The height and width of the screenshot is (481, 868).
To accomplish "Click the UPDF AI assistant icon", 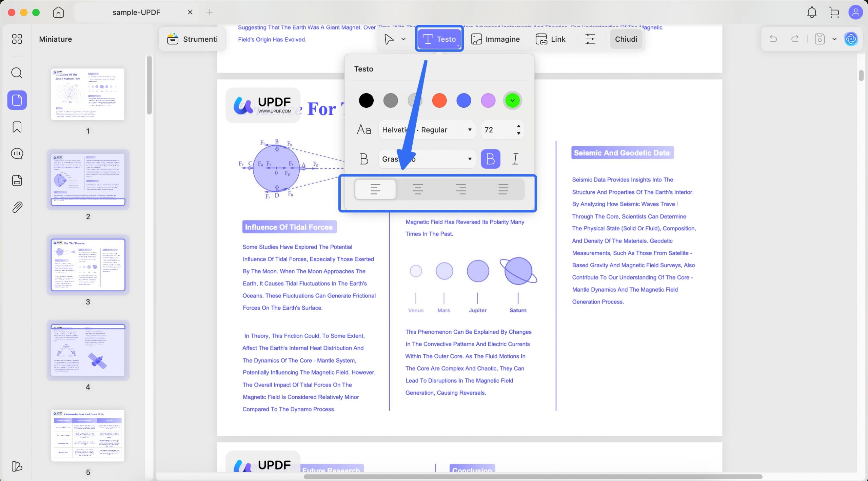I will tap(851, 39).
